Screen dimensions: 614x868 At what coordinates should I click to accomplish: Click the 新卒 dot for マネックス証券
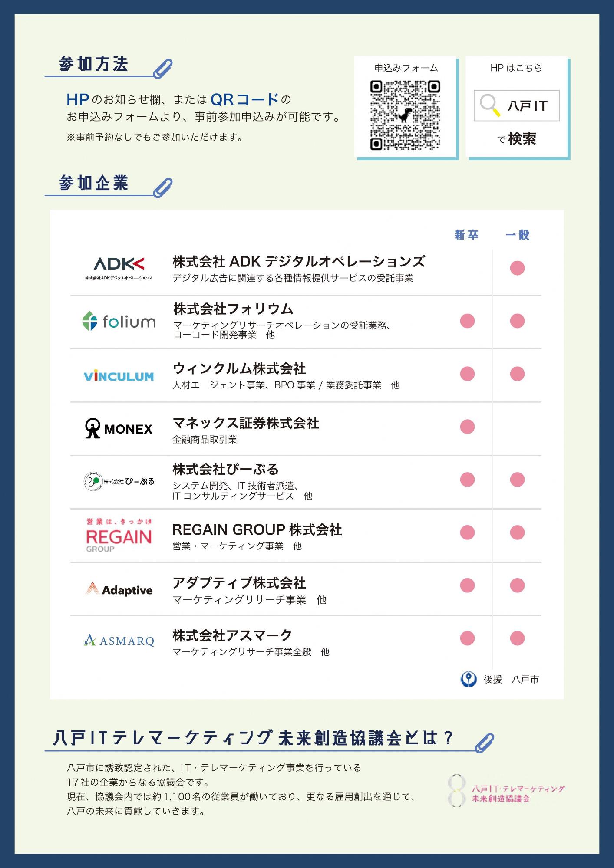pyautogui.click(x=467, y=427)
